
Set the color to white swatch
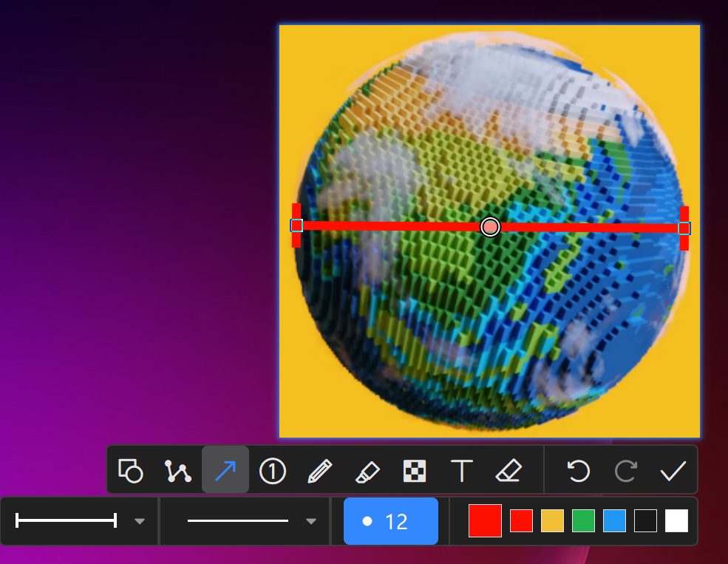click(x=676, y=521)
